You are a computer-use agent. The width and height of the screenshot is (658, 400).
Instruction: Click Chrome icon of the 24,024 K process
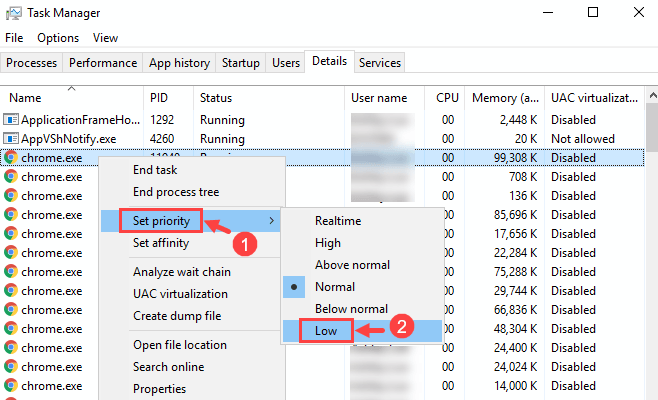10,367
